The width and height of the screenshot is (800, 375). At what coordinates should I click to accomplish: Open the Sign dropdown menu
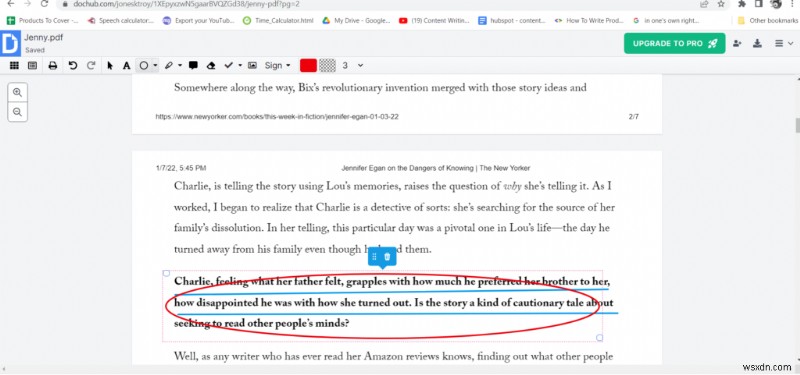(x=278, y=65)
